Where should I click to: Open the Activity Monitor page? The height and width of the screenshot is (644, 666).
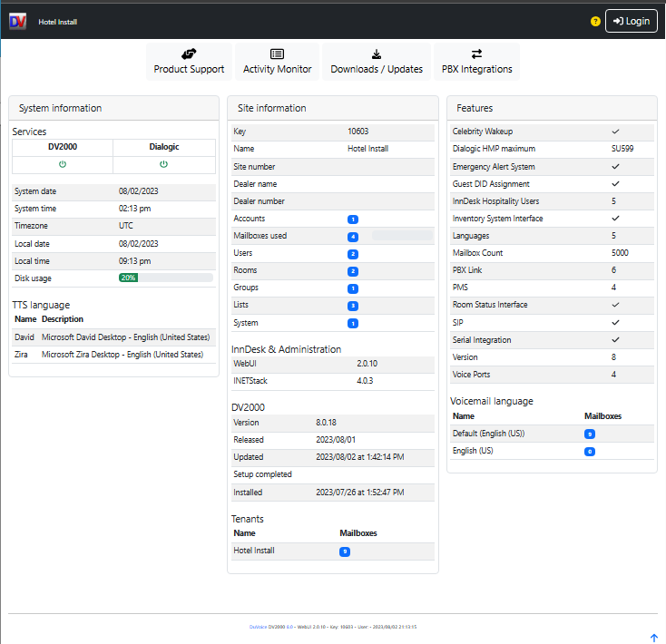[x=277, y=62]
